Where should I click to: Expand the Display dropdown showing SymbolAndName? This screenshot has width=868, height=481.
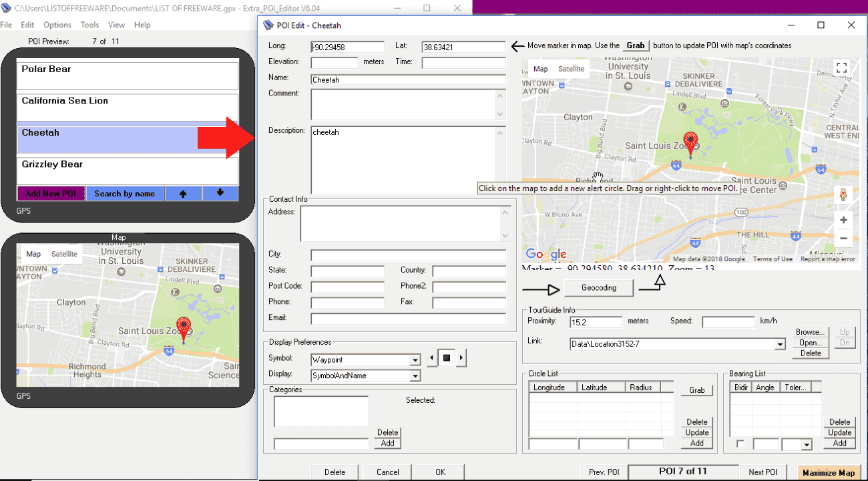pos(415,376)
